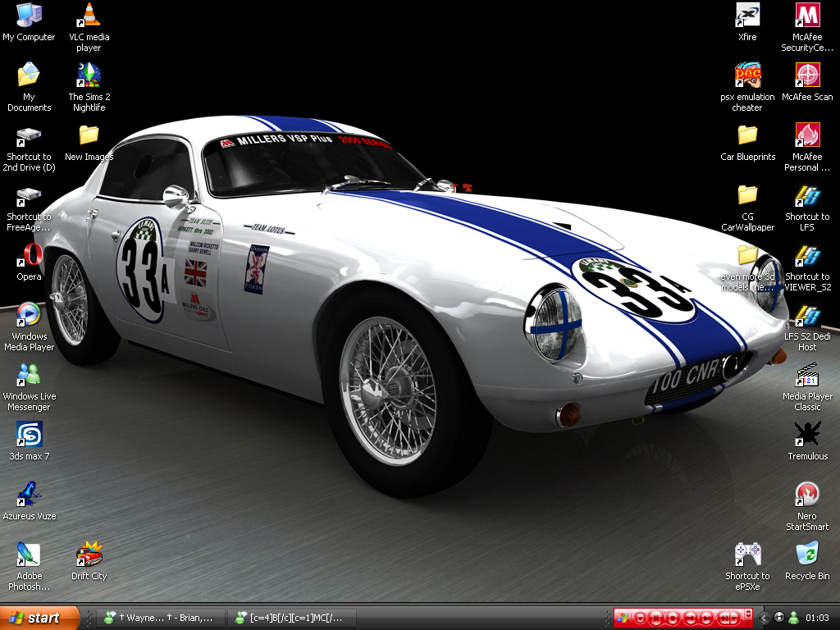Select Shortcut to VIEWER_S2 icon
Image resolution: width=840 pixels, height=630 pixels.
coord(807,268)
